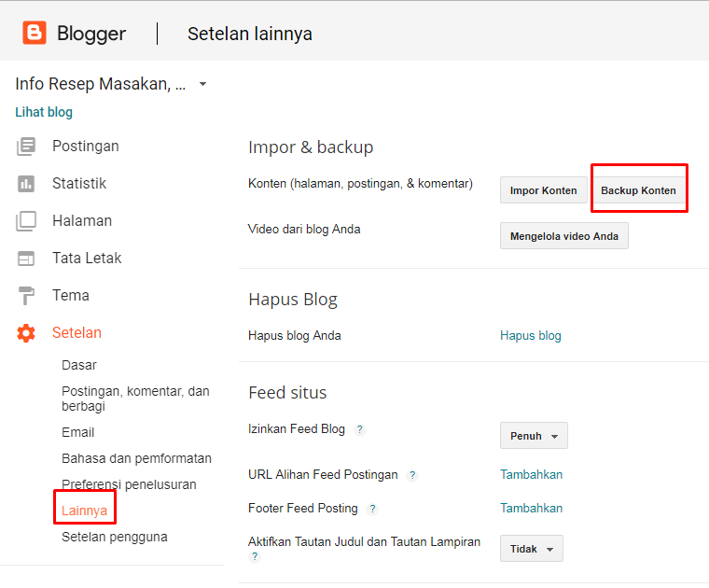Select Lainnya in settings submenu
The width and height of the screenshot is (709, 588).
84,511
